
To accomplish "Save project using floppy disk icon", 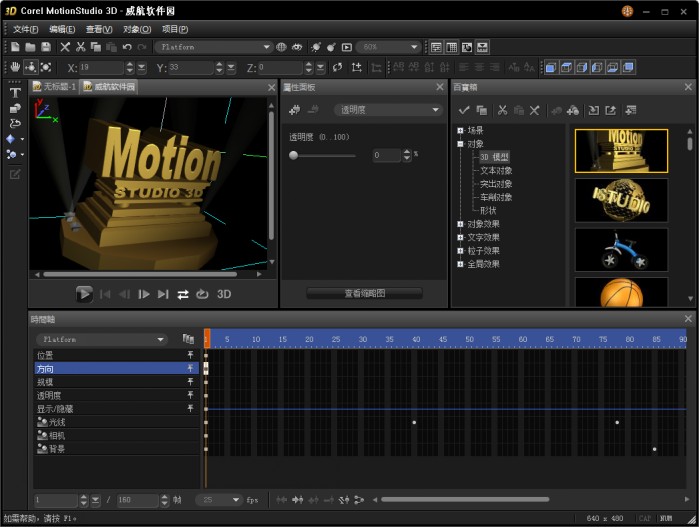I will click(x=45, y=47).
